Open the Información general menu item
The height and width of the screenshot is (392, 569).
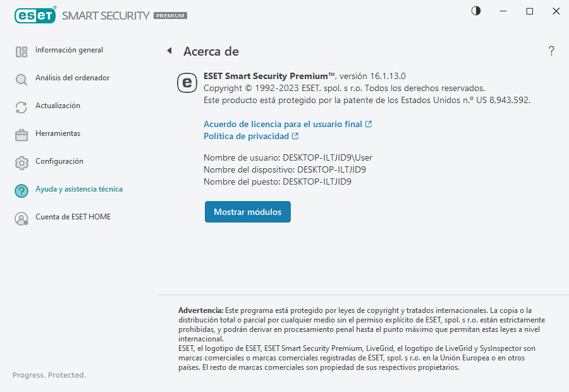click(69, 50)
